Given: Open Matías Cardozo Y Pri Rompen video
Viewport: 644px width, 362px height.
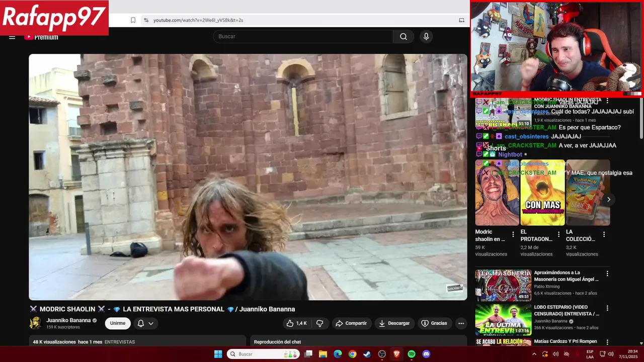Looking at the screenshot, I should point(566,341).
